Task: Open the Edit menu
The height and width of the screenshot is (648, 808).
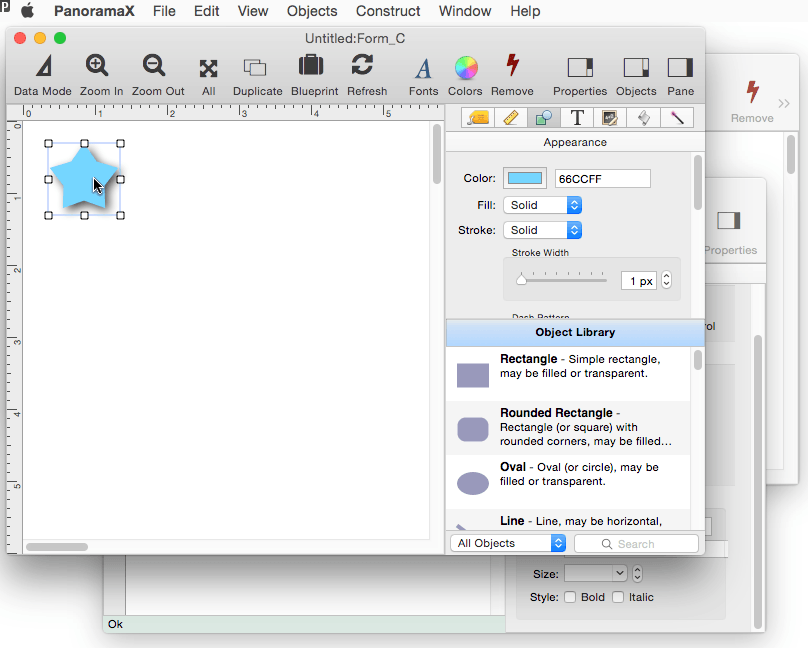Action: click(207, 11)
